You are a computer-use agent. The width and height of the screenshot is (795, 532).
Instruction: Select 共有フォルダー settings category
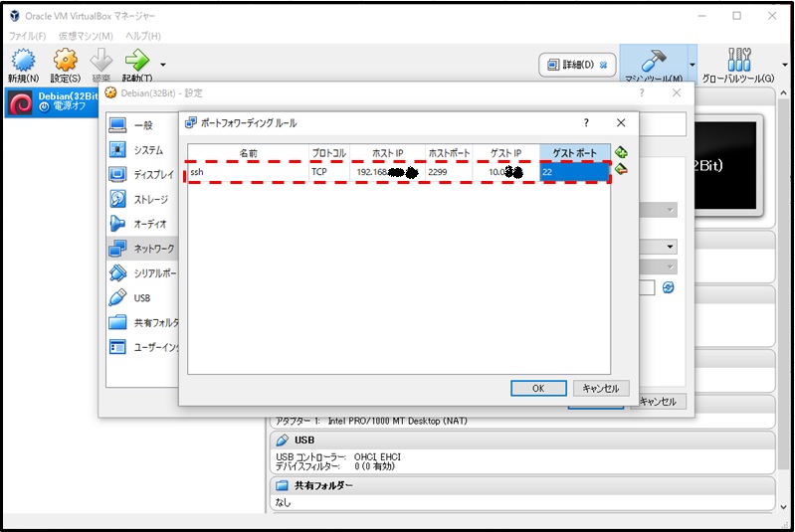[142, 322]
